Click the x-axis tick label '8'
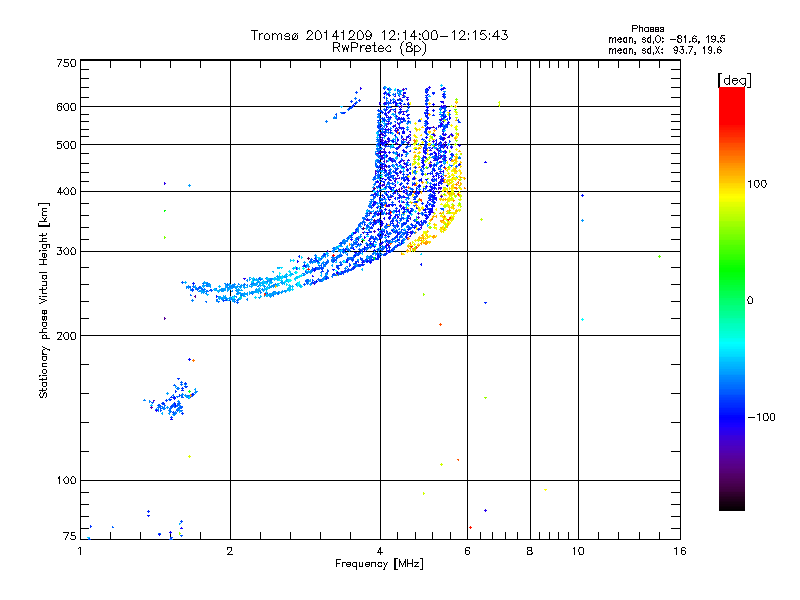Screen dimensions: 800x600 [x=530, y=551]
